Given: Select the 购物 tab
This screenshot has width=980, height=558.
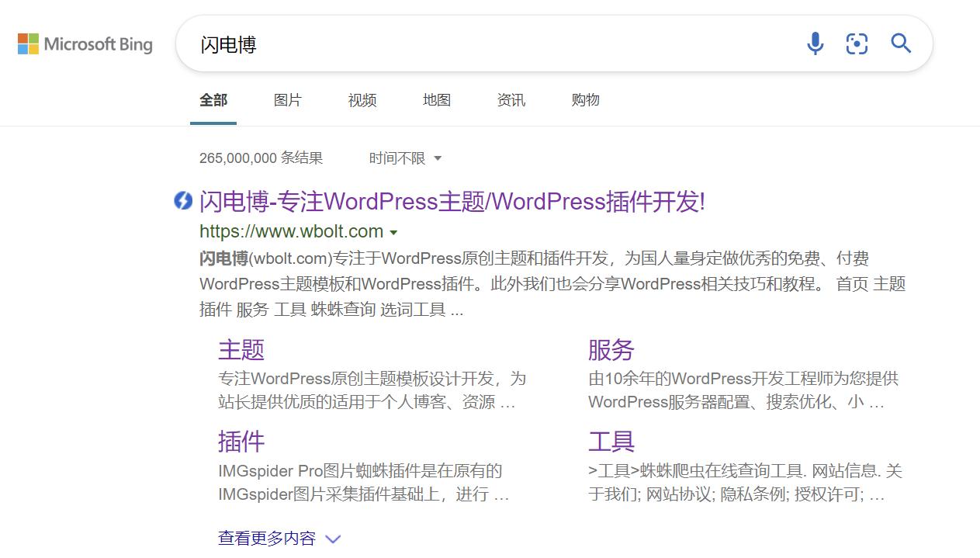Looking at the screenshot, I should tap(585, 100).
